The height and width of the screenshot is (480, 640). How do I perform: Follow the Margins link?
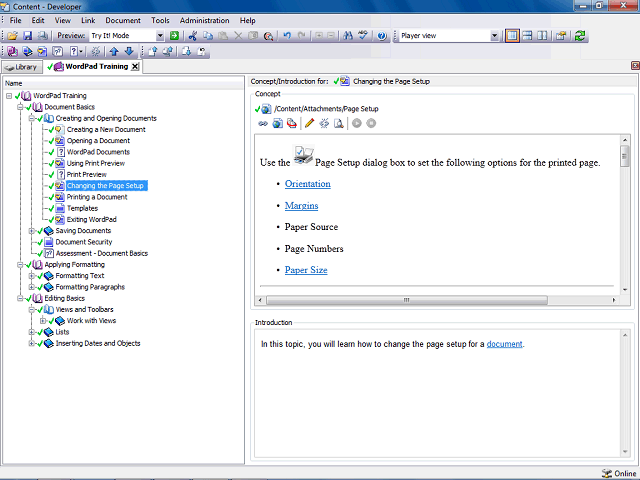pos(301,206)
